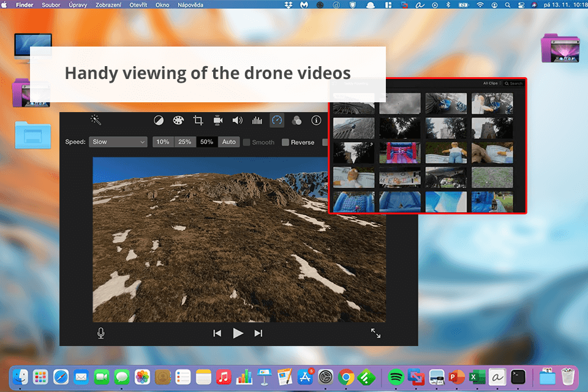Open the clip filter overlapping circles tool
This screenshot has height=392, width=588.
point(296,121)
